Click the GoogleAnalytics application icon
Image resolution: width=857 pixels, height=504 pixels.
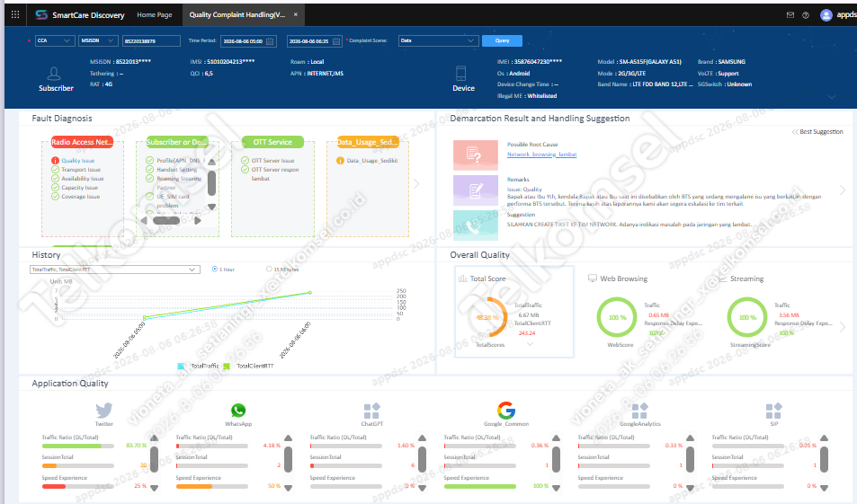click(639, 411)
